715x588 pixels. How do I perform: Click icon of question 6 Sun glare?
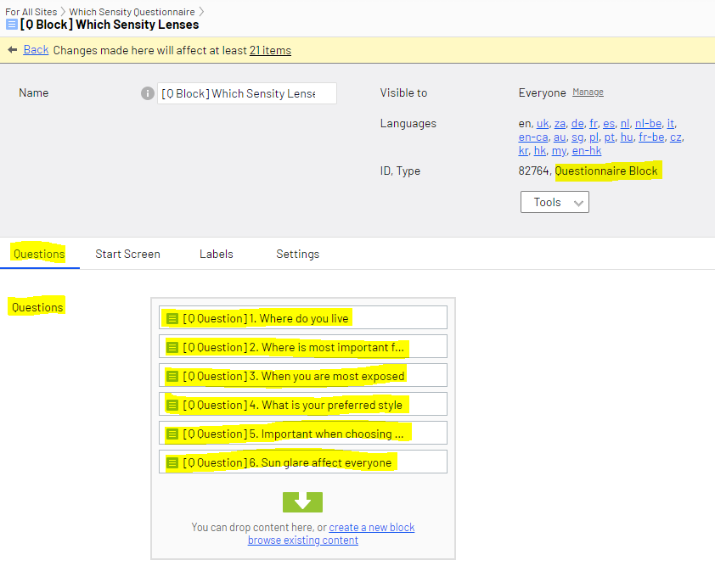[172, 462]
